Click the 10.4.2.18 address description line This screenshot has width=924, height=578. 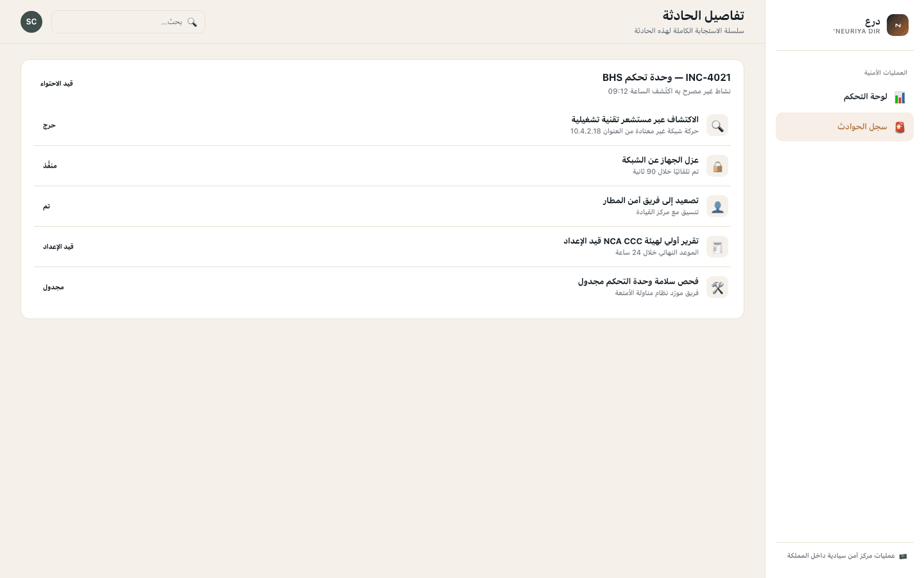[634, 131]
